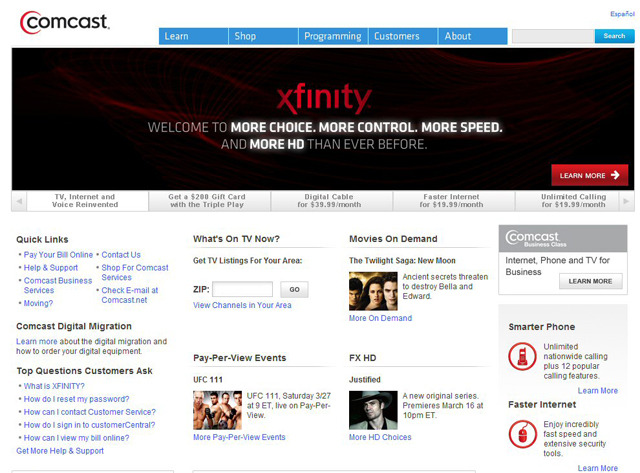Click the blue Search button

614,36
